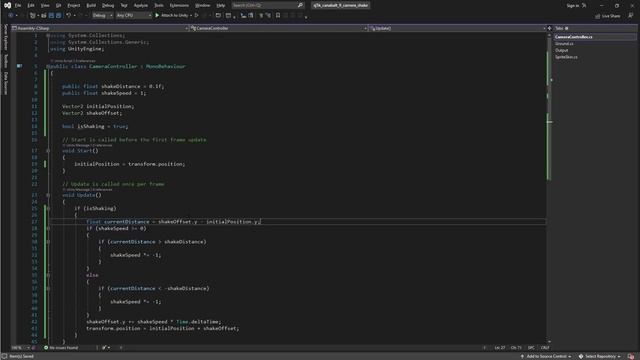Click the notifications bell icon
Viewport: 640px width, 360px height.
(x=631, y=356)
